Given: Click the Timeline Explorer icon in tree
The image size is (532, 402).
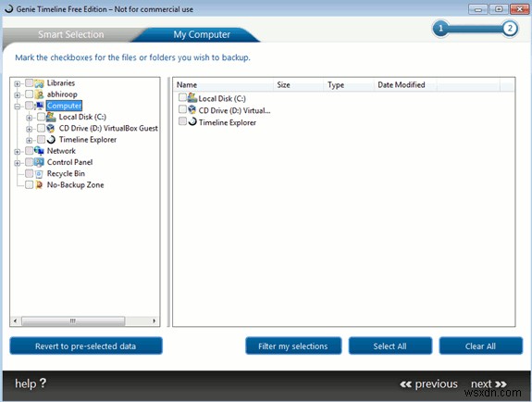Looking at the screenshot, I should pos(51,140).
